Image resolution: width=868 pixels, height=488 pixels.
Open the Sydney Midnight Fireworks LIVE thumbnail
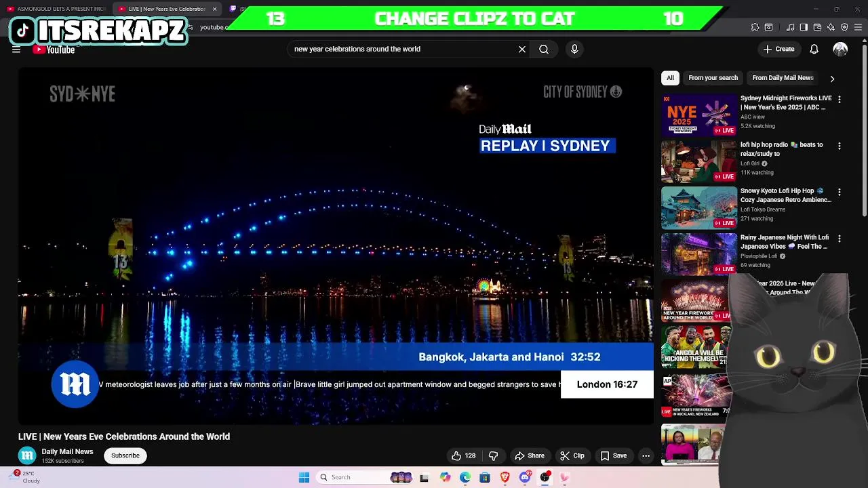click(x=699, y=115)
